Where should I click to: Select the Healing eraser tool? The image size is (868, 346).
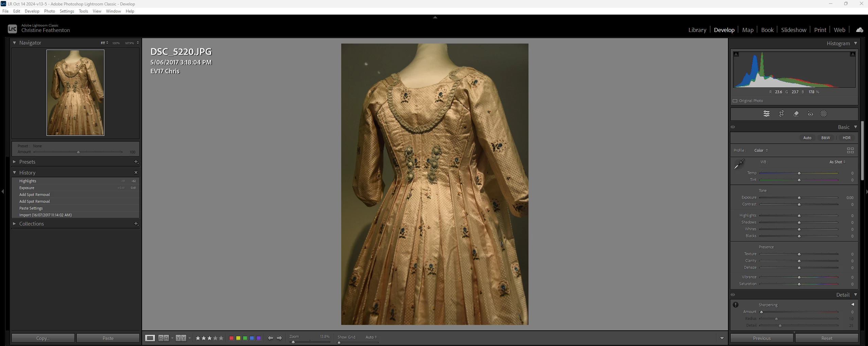point(796,114)
